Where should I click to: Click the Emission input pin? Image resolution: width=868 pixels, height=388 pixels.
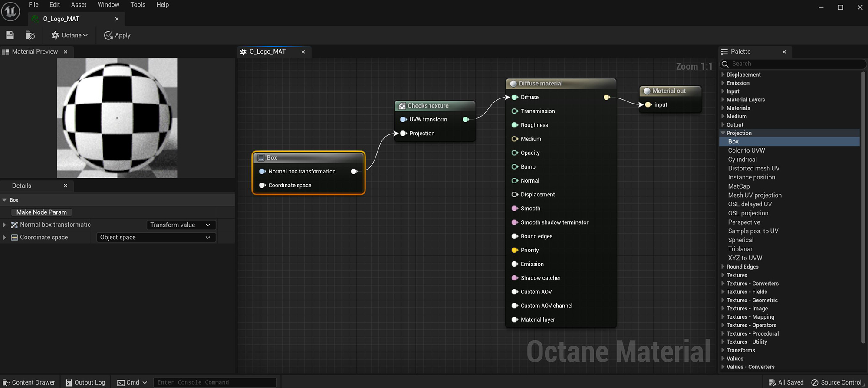pos(515,264)
